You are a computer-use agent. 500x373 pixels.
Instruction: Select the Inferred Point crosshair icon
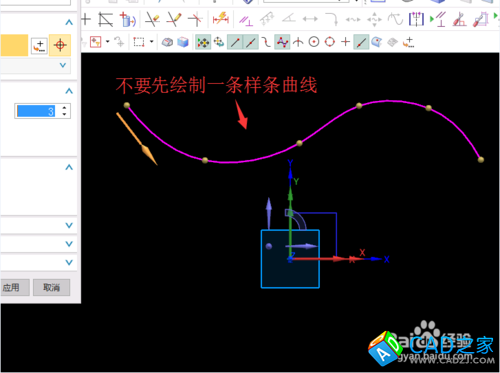(60, 45)
